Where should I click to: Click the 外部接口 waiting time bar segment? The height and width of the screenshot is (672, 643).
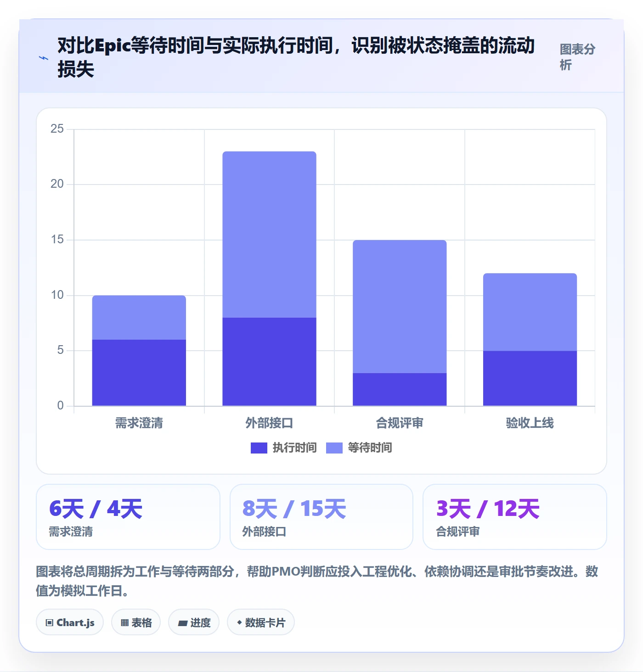[x=270, y=235]
